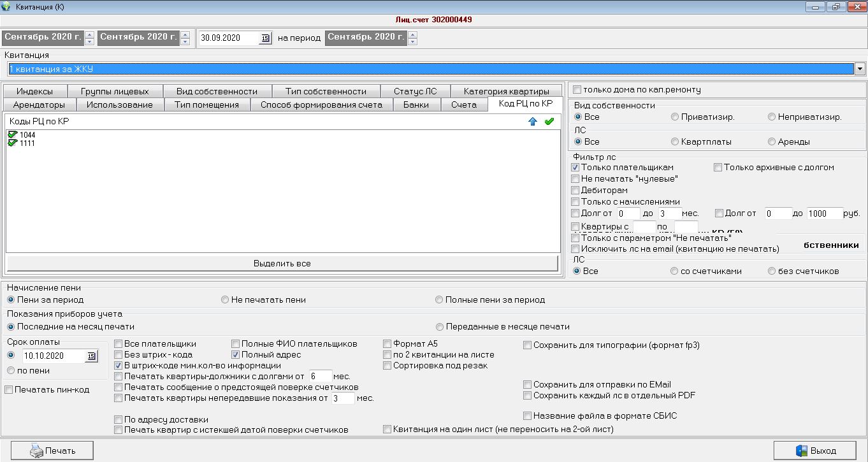Open calendar picker next to 30.09.2020
Image resolution: width=868 pixels, height=462 pixels.
(x=265, y=38)
